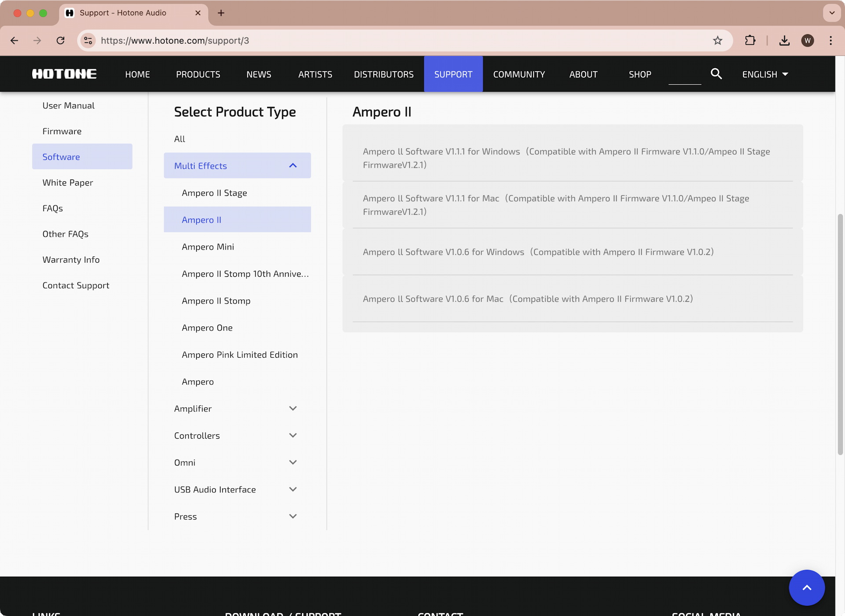Open the DISTRIBUTORS nav item
Viewport: 845px width, 616px height.
(x=384, y=74)
